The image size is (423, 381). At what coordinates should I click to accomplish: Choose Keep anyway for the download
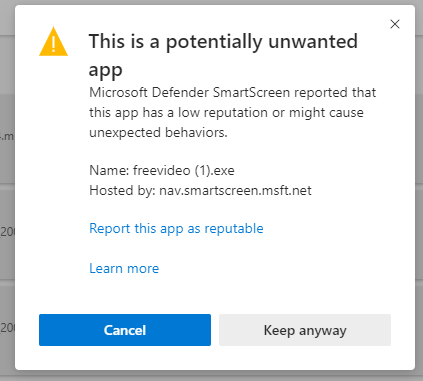[x=305, y=330]
